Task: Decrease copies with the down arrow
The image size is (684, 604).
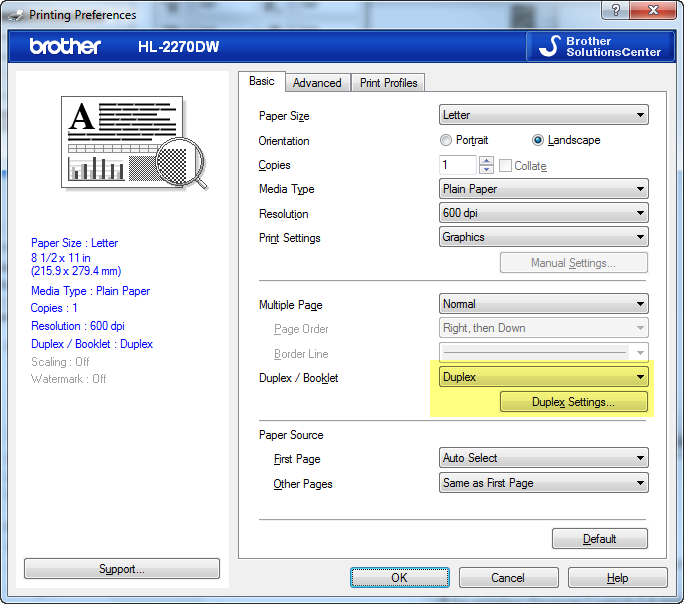Action: (487, 170)
